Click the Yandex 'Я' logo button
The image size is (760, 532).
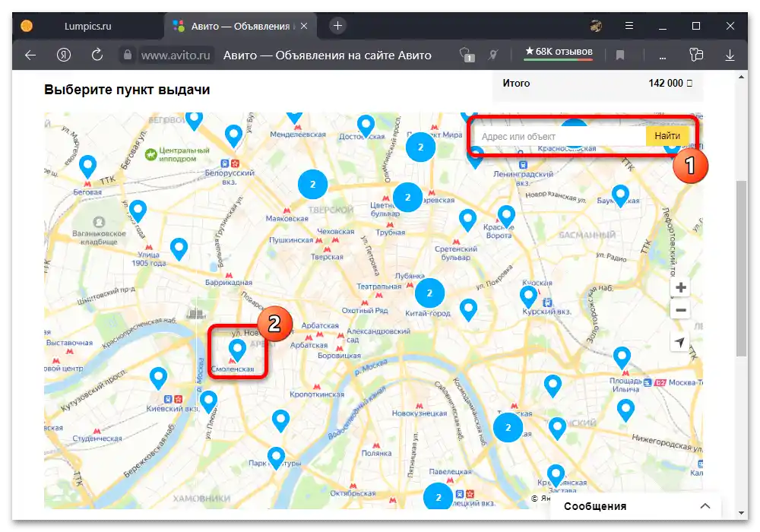coord(64,55)
